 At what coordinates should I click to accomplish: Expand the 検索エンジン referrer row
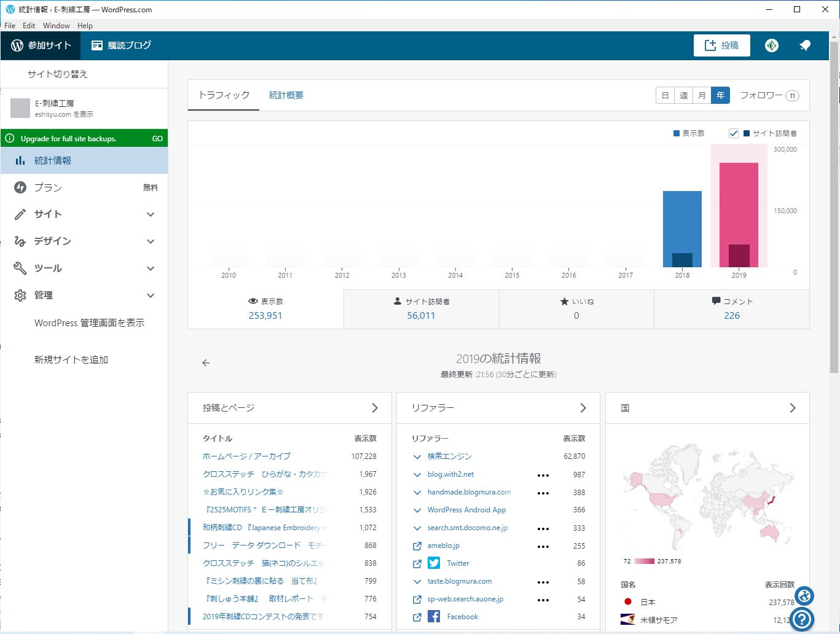[498, 456]
